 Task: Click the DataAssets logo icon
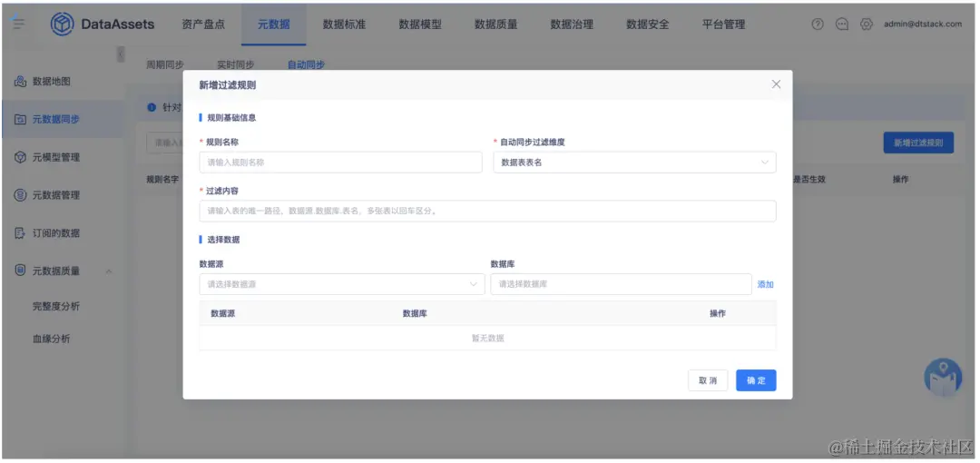click(63, 25)
